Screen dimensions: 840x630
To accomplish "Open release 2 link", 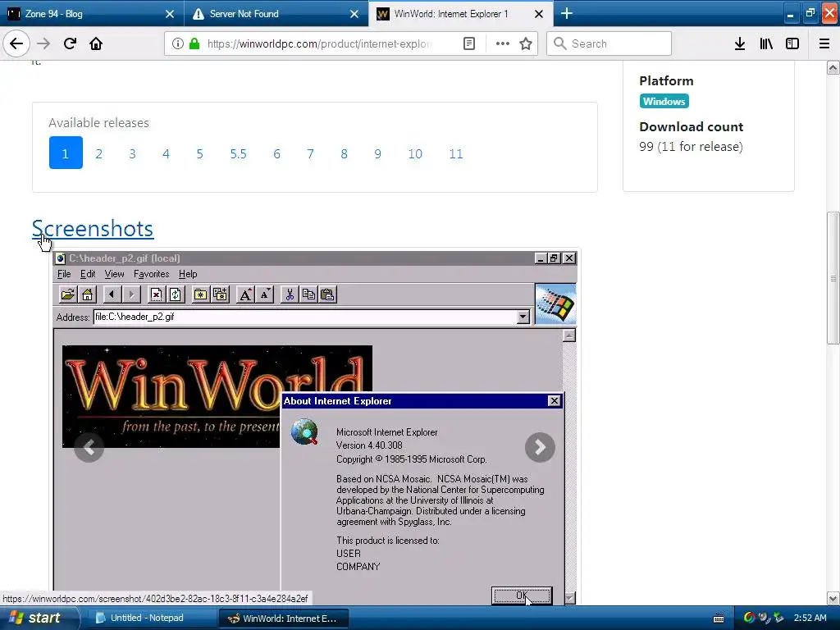I will click(x=99, y=153).
